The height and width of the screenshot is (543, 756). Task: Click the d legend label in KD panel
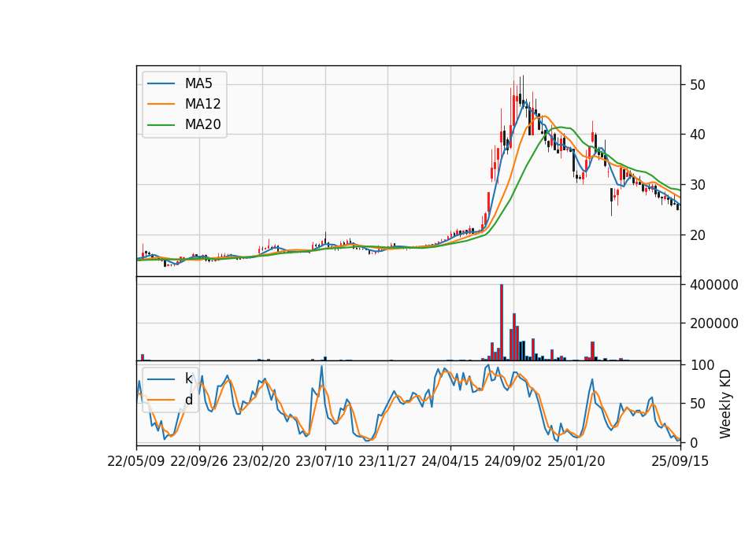tap(188, 400)
